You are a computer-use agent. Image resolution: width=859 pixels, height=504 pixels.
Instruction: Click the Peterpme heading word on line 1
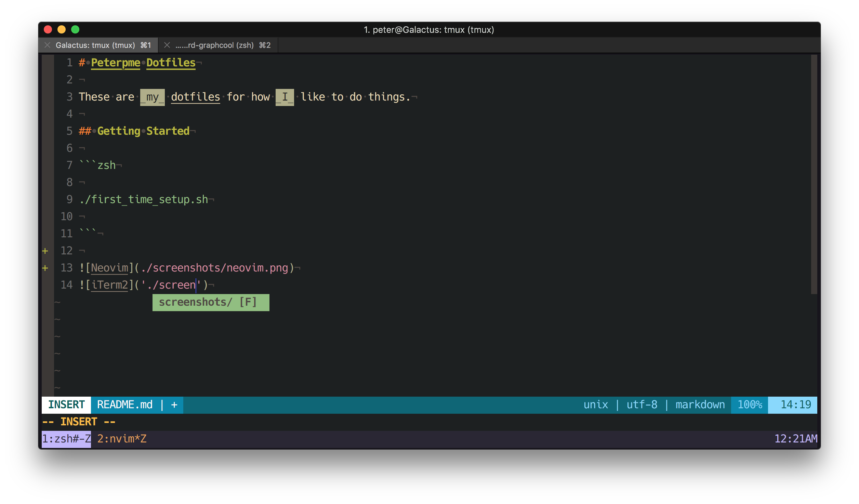[x=116, y=63]
